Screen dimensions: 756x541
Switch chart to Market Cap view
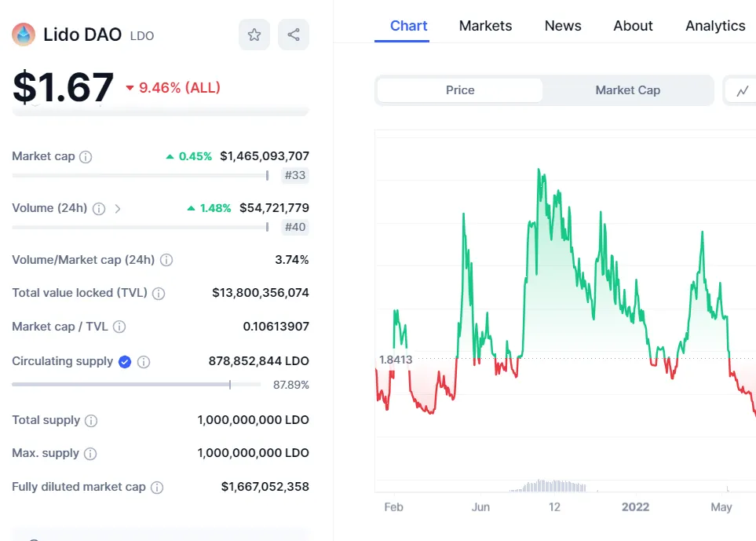click(x=627, y=90)
